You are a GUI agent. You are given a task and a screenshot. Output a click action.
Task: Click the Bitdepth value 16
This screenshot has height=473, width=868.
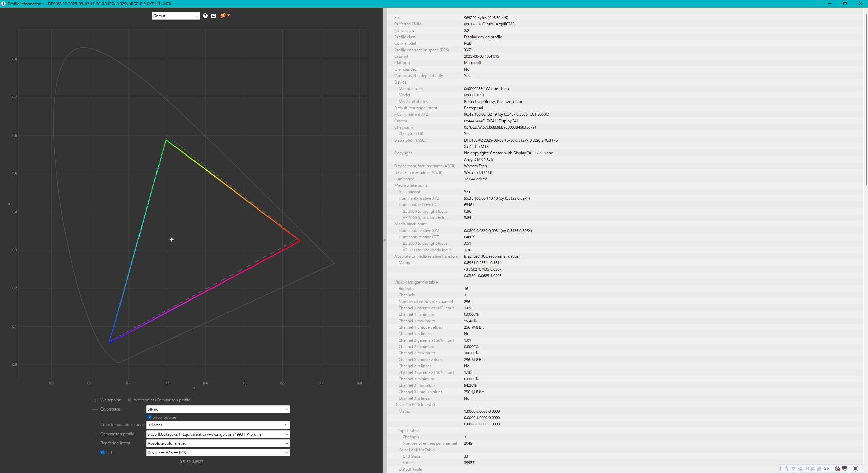tap(466, 289)
